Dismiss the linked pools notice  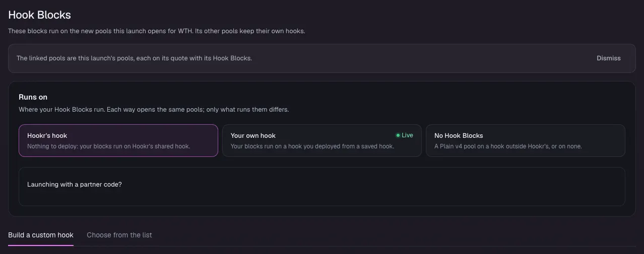pyautogui.click(x=609, y=58)
